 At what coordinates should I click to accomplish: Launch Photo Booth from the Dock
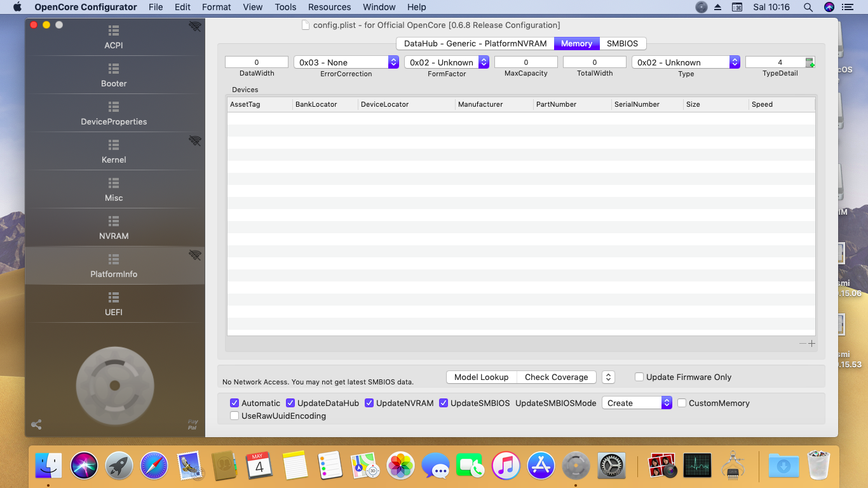[x=662, y=466]
